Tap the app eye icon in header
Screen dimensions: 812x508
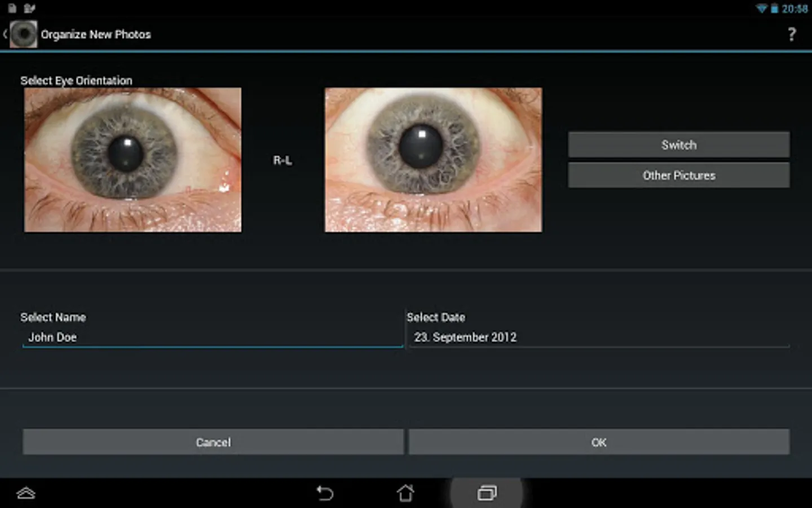[x=24, y=34]
